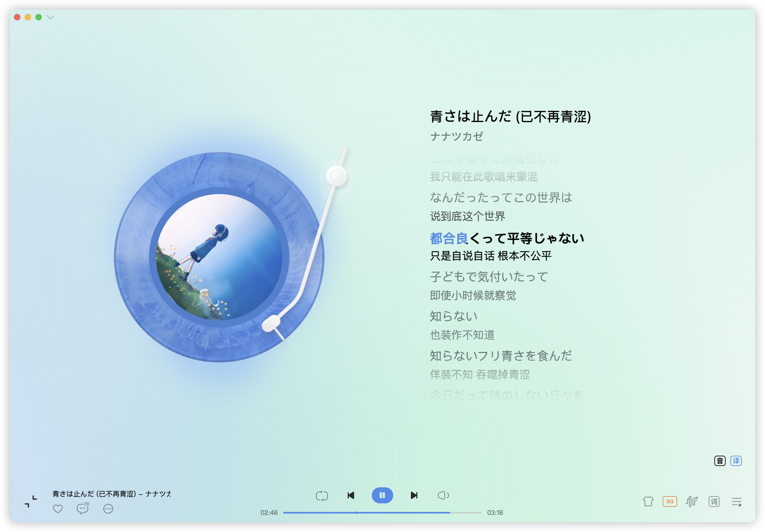Open the 29 comments

[x=82, y=508]
